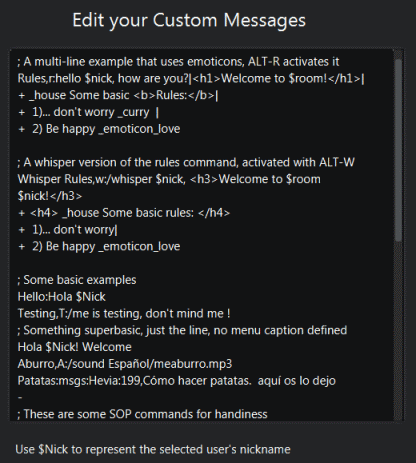
Task: Click the 'A multi-line example' comment line
Action: (x=178, y=62)
